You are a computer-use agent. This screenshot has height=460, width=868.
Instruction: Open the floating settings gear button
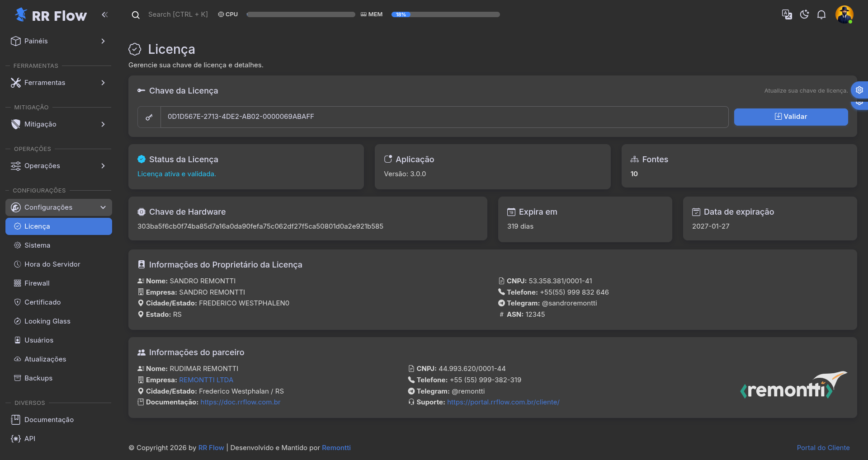[x=859, y=90]
